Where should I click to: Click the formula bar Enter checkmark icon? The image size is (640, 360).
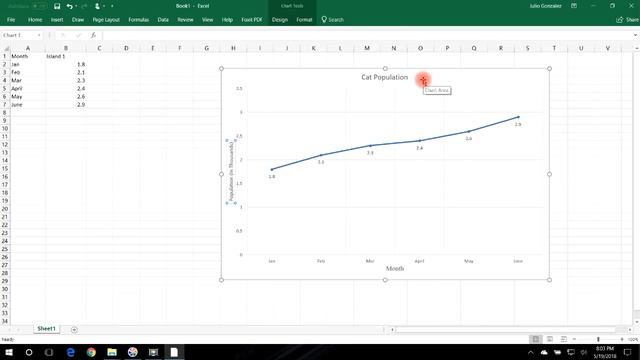(78, 36)
